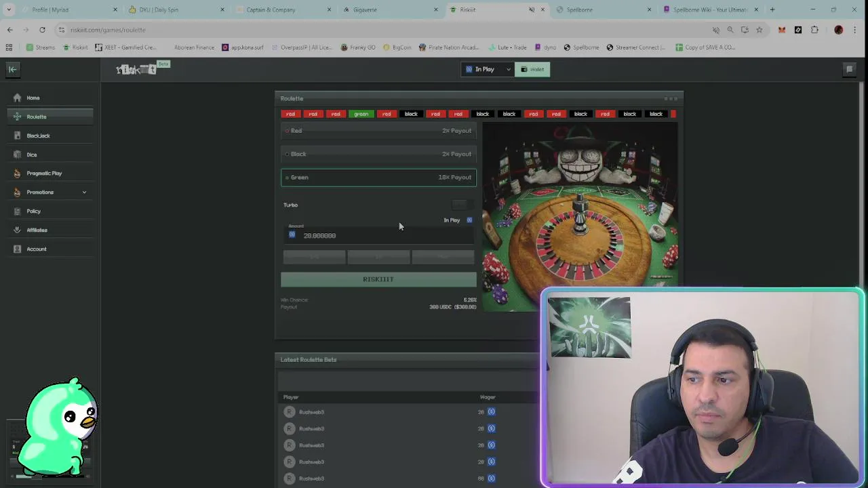Open the zoom magnifier icon in address bar
The width and height of the screenshot is (868, 488).
[x=730, y=30]
